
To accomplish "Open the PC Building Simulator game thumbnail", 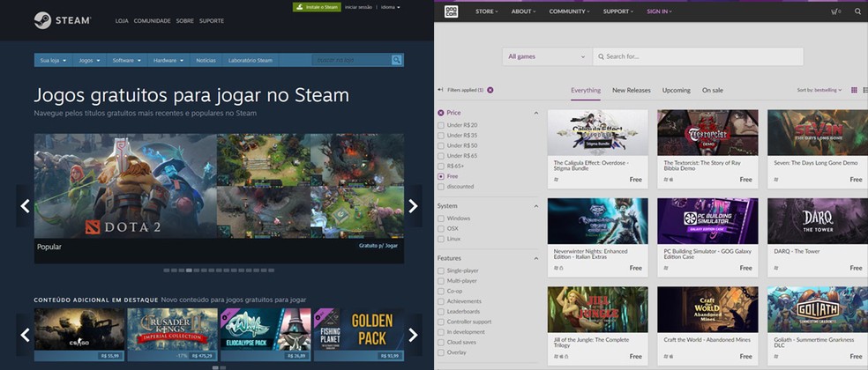I will click(x=707, y=221).
